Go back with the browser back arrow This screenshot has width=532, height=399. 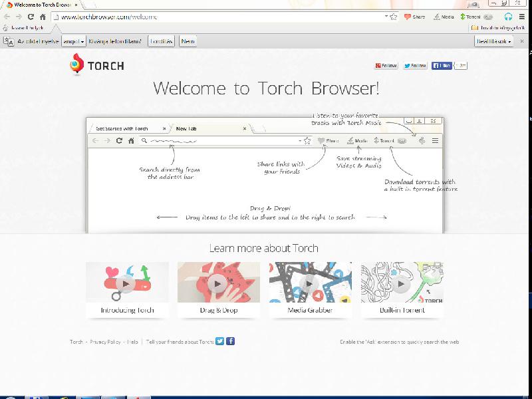(x=7, y=17)
